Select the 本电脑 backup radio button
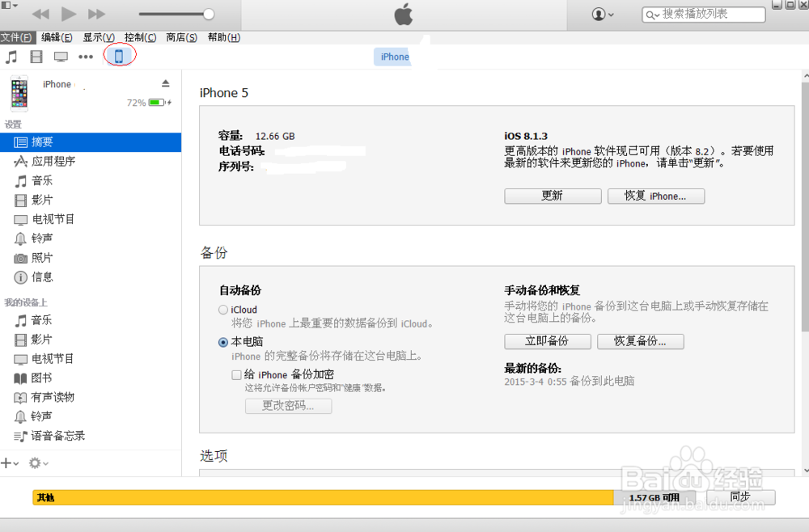This screenshot has height=532, width=809. [x=223, y=342]
